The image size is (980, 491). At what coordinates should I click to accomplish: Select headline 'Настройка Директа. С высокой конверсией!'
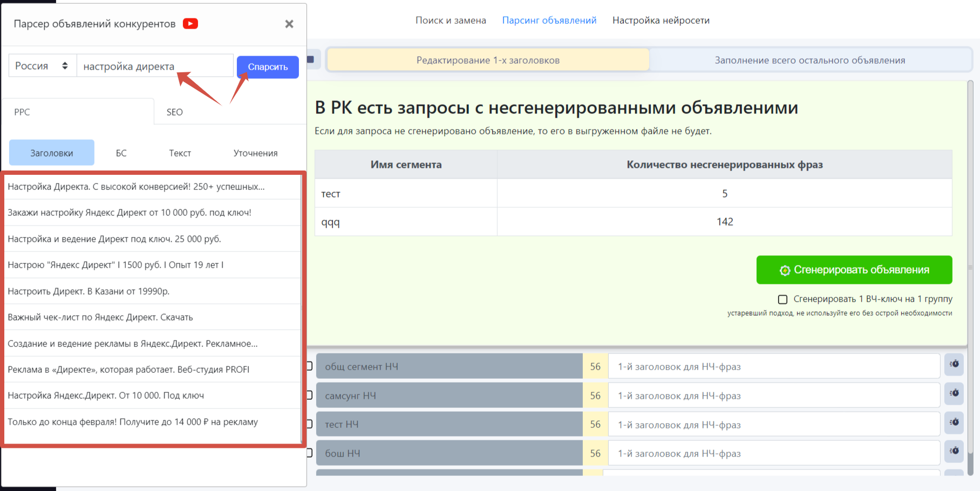(x=153, y=187)
